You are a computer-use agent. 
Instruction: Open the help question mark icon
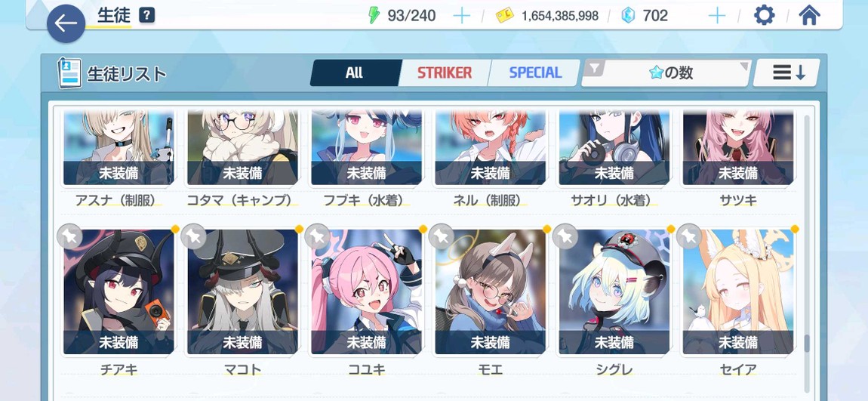tap(146, 16)
